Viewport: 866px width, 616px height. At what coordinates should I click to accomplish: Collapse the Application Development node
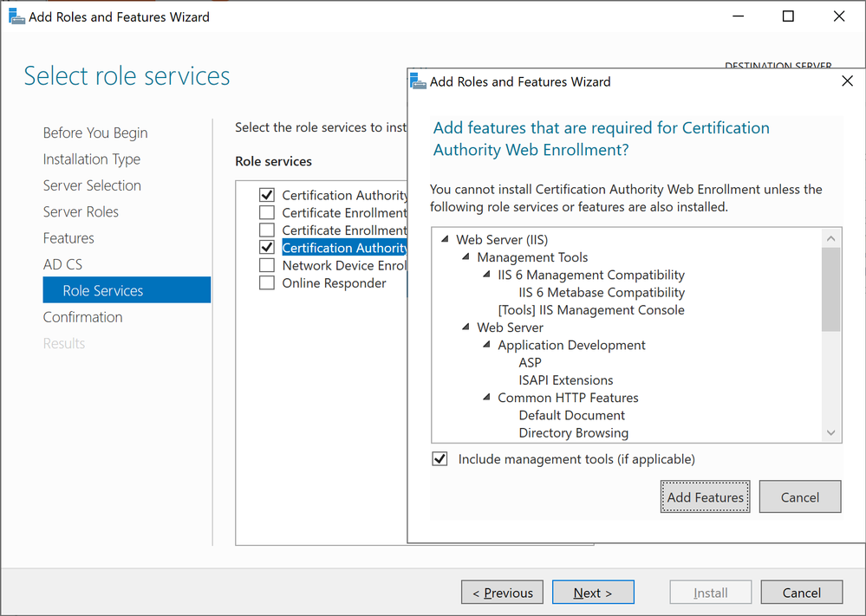pyautogui.click(x=485, y=345)
